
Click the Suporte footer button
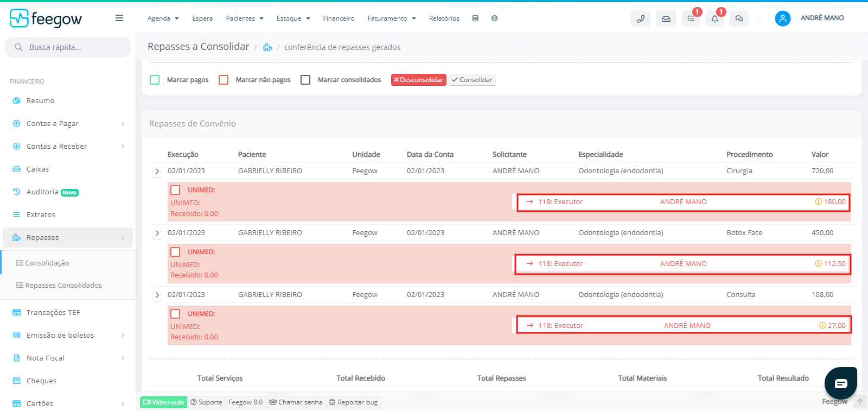pyautogui.click(x=206, y=402)
